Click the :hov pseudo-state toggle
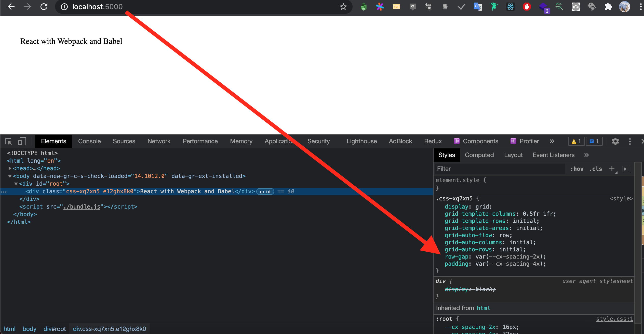Viewport: 644px width, 334px height. (x=577, y=169)
